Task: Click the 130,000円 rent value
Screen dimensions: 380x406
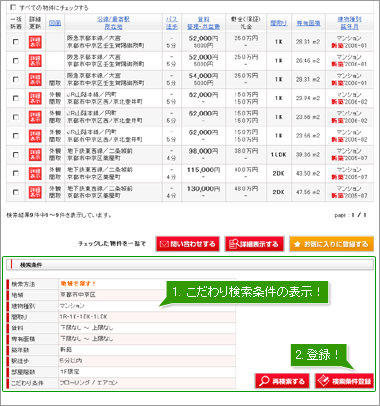Action: [x=203, y=189]
